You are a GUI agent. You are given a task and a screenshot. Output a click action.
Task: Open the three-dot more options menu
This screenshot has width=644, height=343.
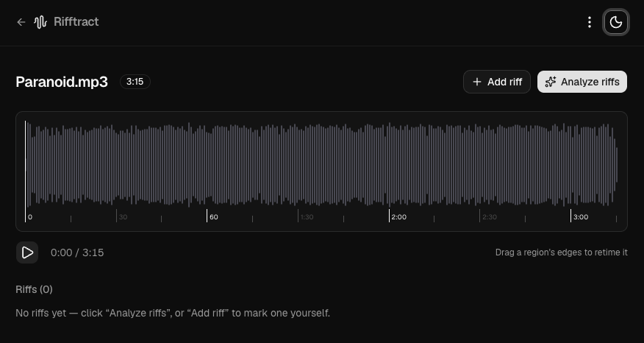tap(590, 22)
